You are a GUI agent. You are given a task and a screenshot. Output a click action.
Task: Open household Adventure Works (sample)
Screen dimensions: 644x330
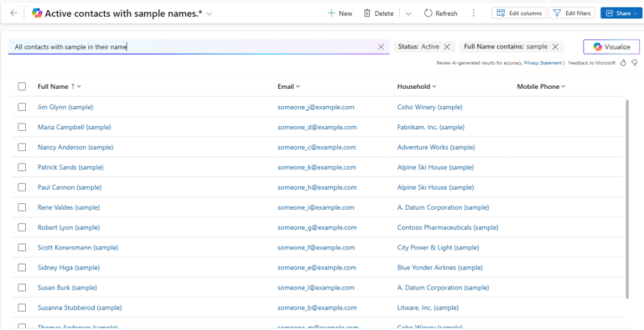point(436,147)
